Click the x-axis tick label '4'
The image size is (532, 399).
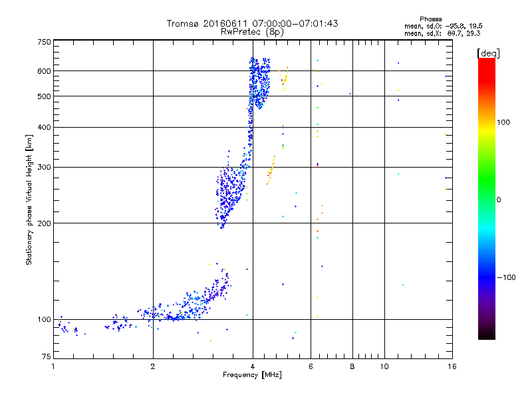point(253,366)
